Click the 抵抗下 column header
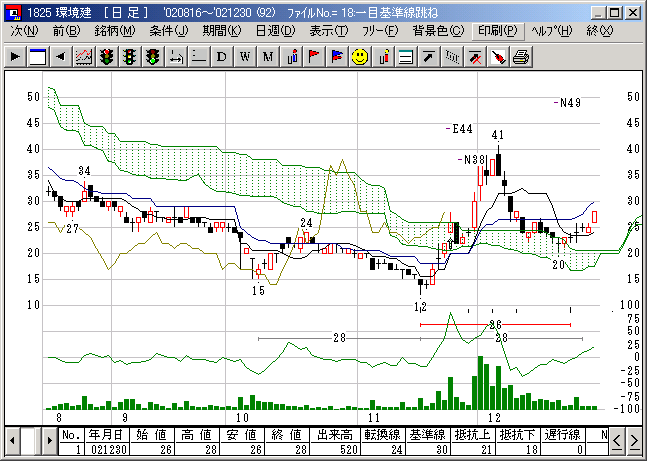Viewport: 647px width, 461px height. (517, 435)
